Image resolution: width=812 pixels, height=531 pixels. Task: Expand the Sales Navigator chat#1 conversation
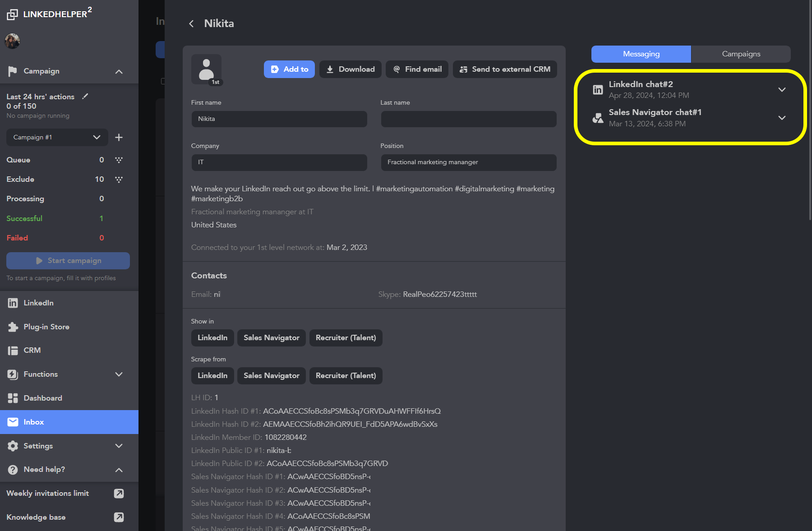[782, 118]
